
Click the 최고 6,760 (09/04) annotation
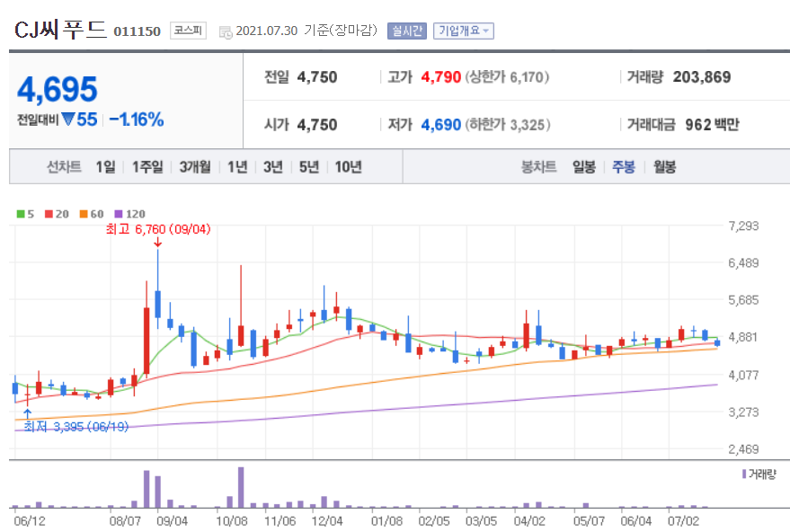click(x=158, y=230)
